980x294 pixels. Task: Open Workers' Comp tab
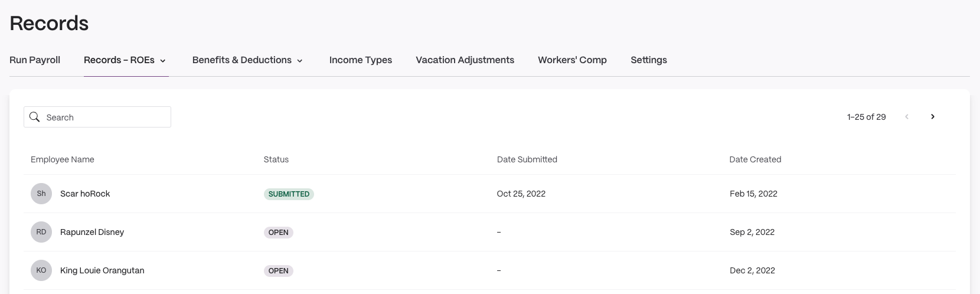click(572, 60)
